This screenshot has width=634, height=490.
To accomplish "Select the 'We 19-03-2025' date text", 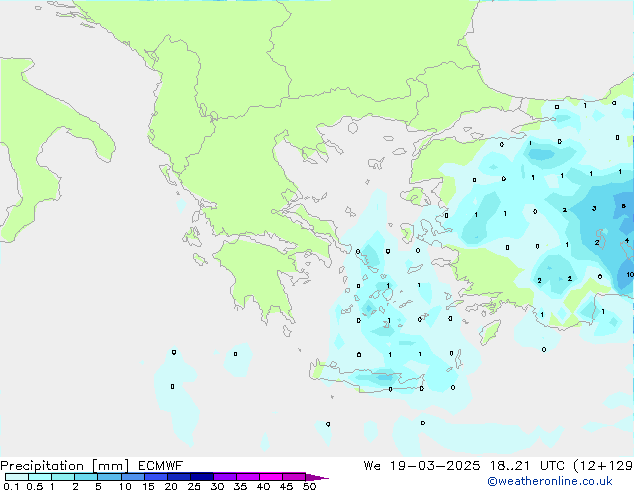I will click(422, 466).
